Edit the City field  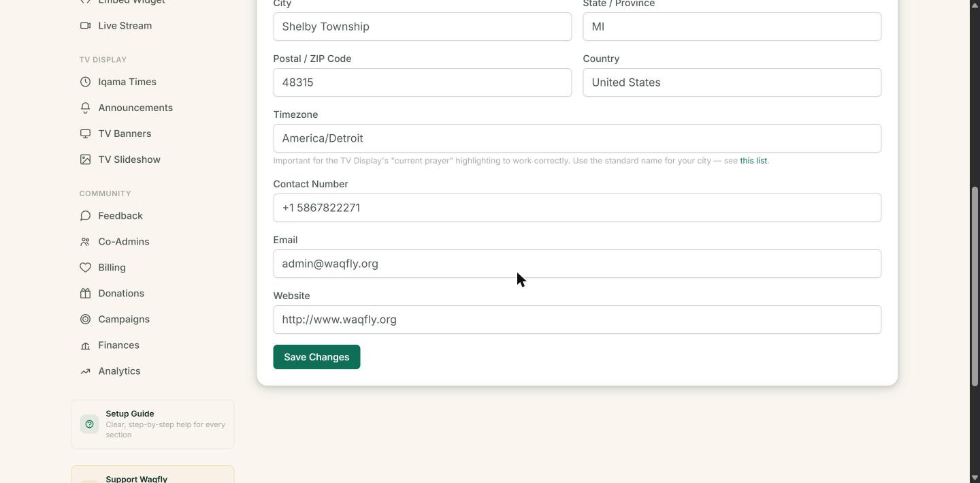423,27
